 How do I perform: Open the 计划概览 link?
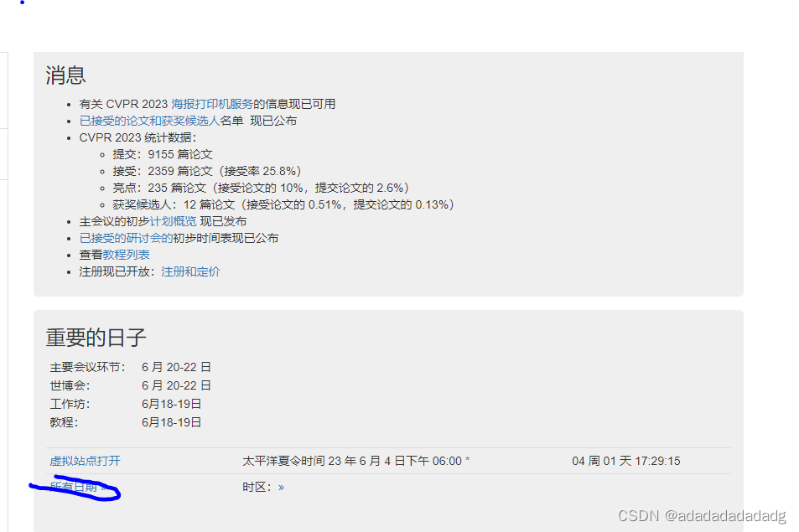click(173, 221)
